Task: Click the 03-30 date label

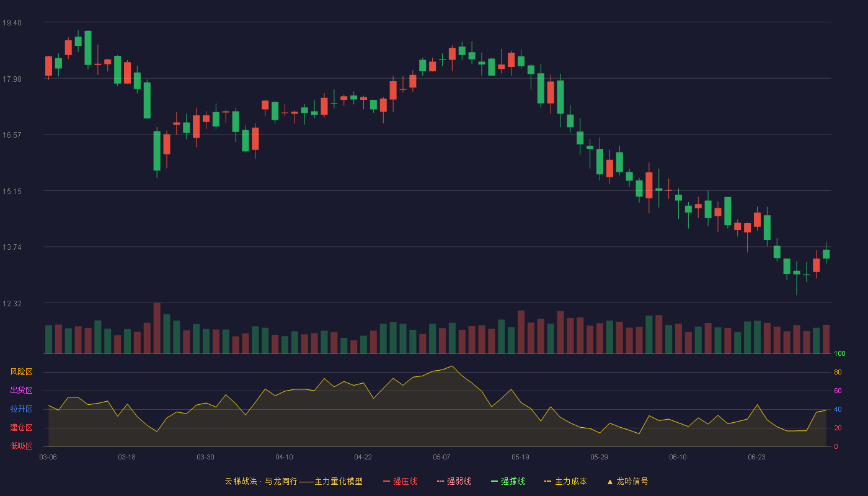Action: [205, 457]
